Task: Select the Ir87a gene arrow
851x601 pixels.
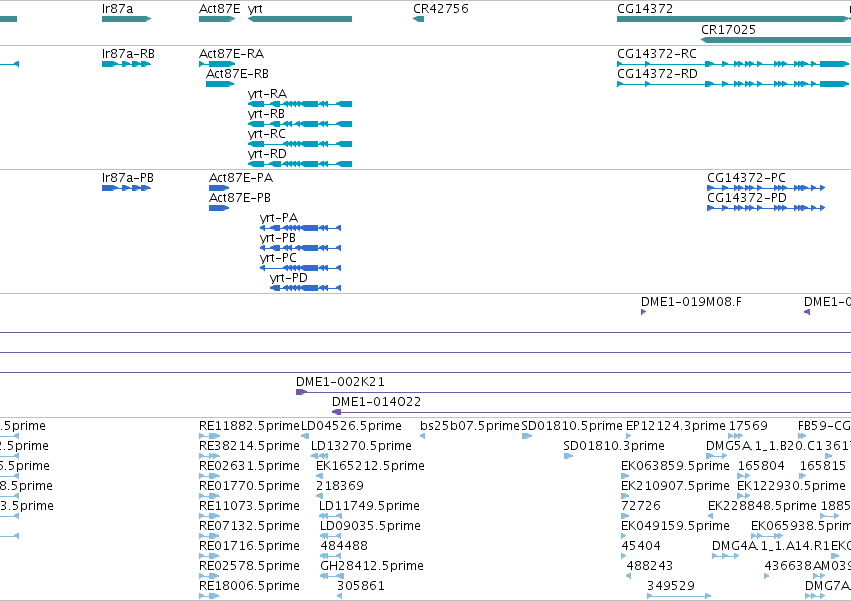Action: coord(126,19)
